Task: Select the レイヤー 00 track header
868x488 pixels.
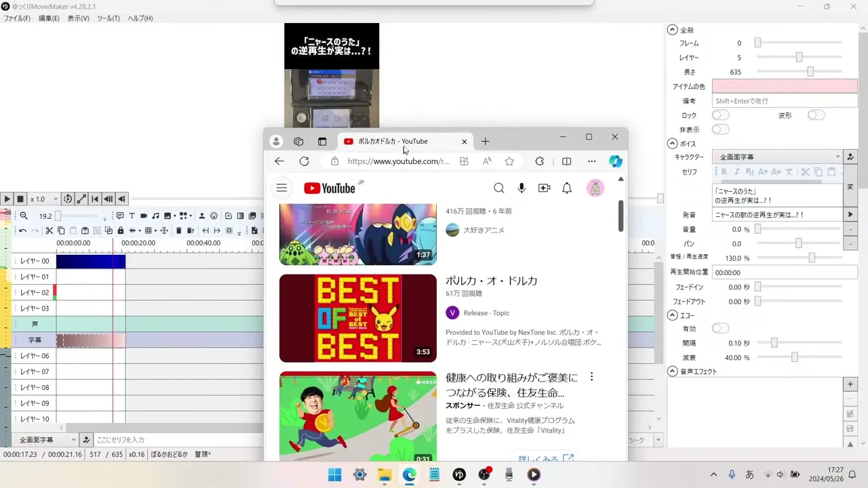Action: click(34, 261)
